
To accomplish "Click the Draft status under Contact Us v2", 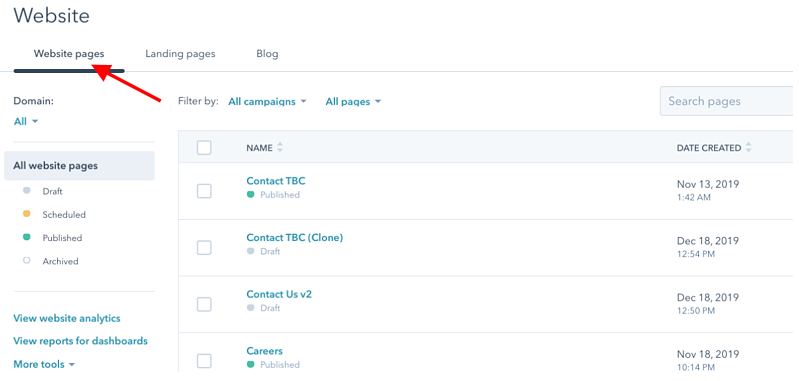I will [x=263, y=308].
